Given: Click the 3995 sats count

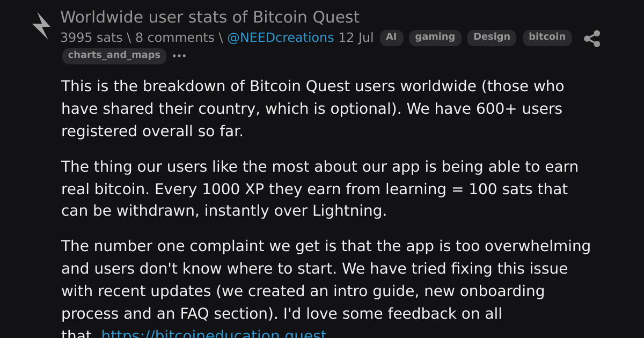Looking at the screenshot, I should (x=91, y=38).
